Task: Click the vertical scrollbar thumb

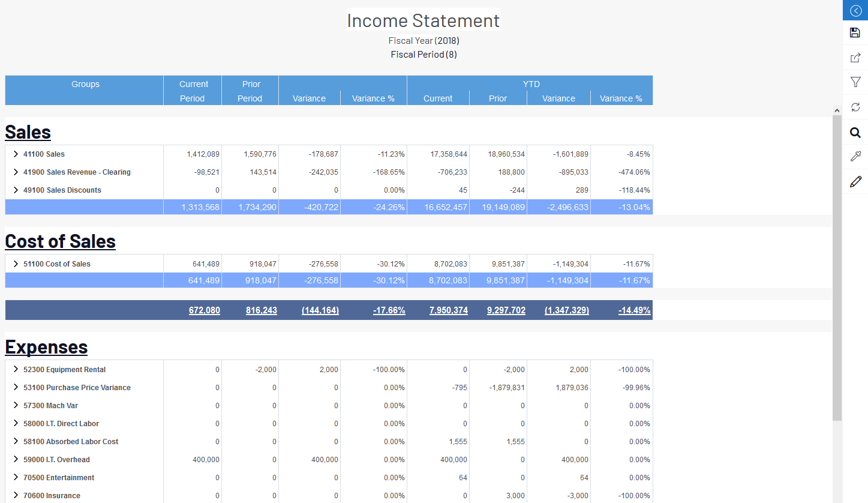Action: tap(837, 267)
